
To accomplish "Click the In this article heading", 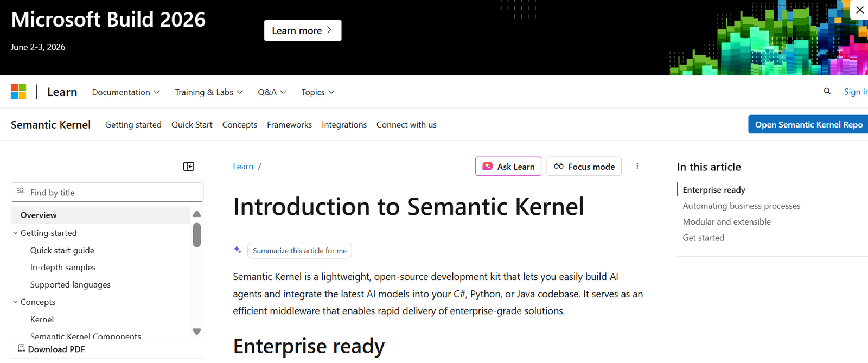I will pyautogui.click(x=709, y=167).
